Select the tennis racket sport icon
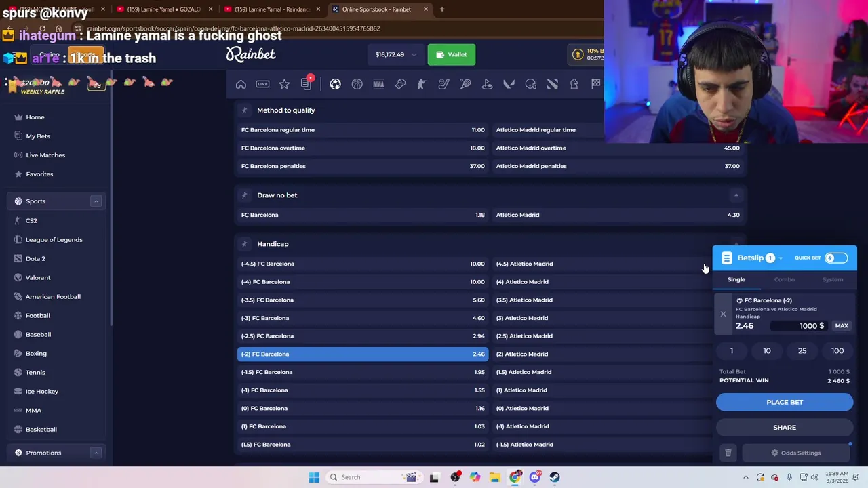 [x=465, y=84]
